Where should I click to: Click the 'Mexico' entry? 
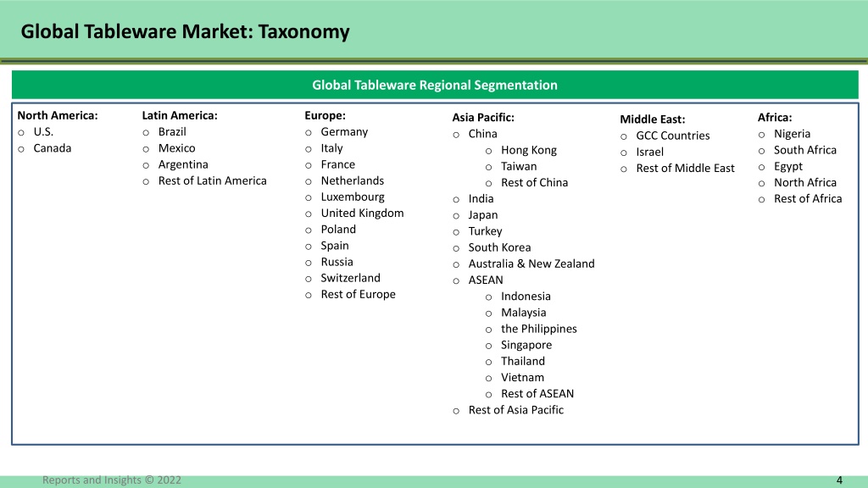176,148
